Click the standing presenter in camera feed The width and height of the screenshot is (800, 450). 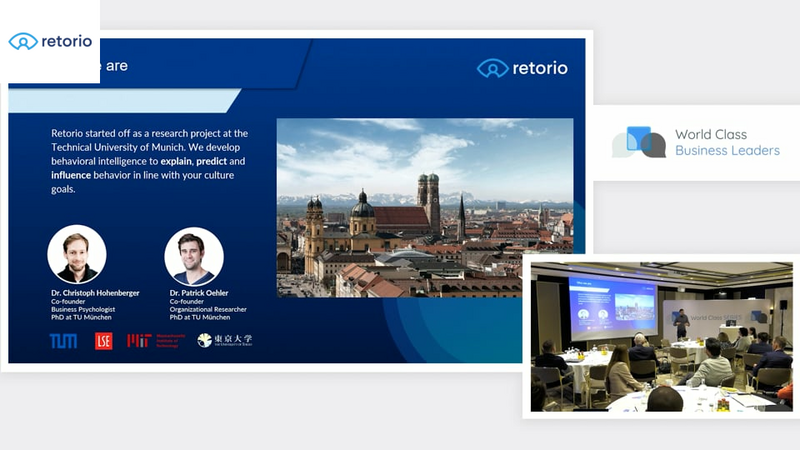tap(681, 323)
